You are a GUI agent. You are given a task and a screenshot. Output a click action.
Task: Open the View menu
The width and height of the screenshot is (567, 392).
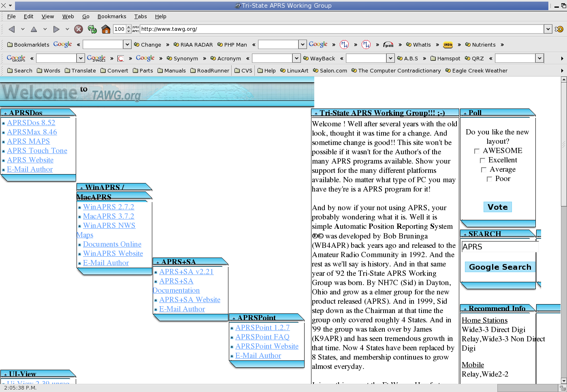48,17
